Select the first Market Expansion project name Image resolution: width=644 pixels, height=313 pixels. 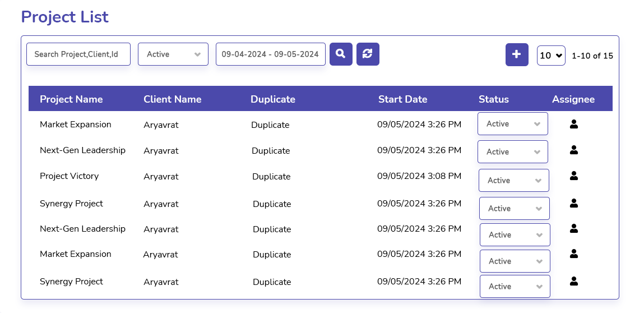coord(76,125)
